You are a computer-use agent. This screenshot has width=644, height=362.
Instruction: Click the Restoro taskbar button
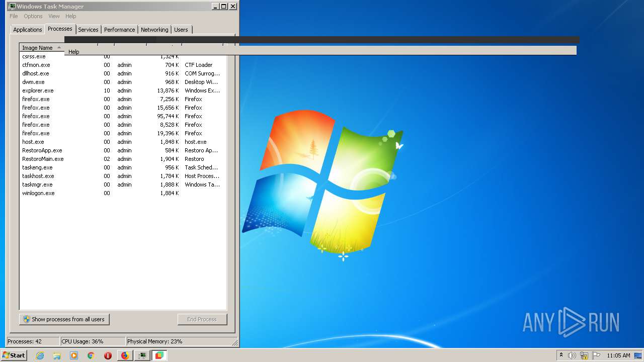(x=159, y=355)
